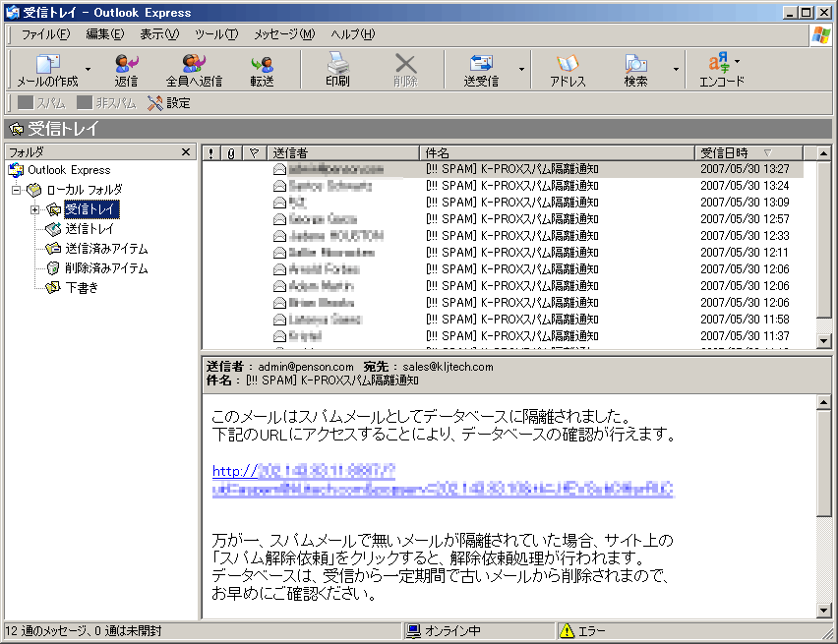The height and width of the screenshot is (644, 838).
Task: Click the admin@penson.com sender address
Action: [306, 367]
